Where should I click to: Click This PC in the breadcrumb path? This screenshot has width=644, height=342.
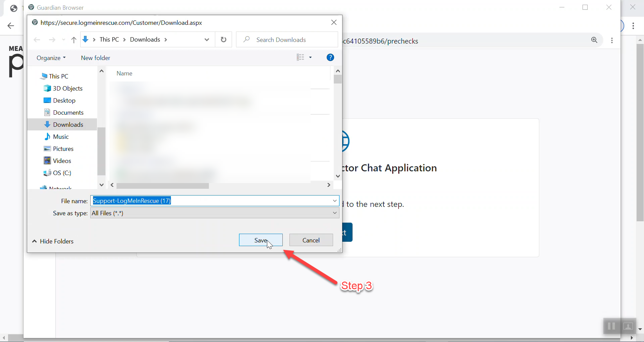(x=109, y=40)
